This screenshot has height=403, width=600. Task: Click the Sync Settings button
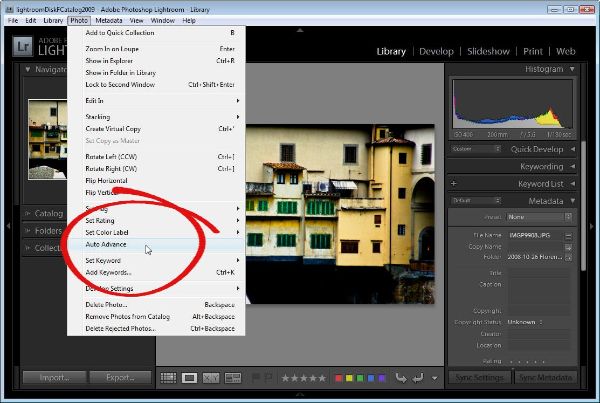[479, 378]
